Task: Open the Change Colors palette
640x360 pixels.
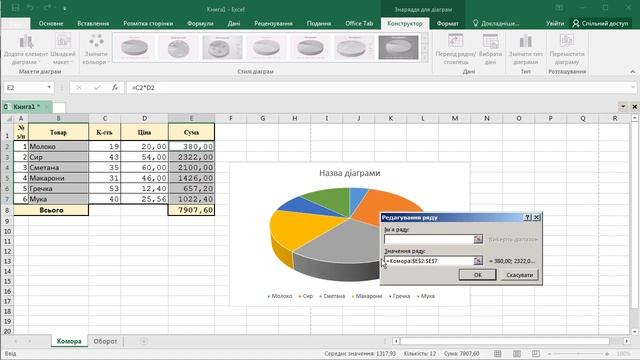Action: 96,49
